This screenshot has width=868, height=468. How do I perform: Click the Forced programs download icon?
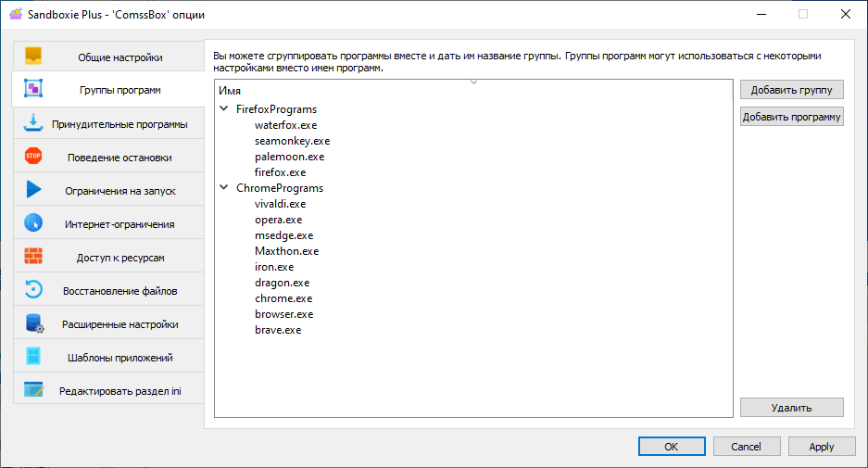[x=33, y=123]
